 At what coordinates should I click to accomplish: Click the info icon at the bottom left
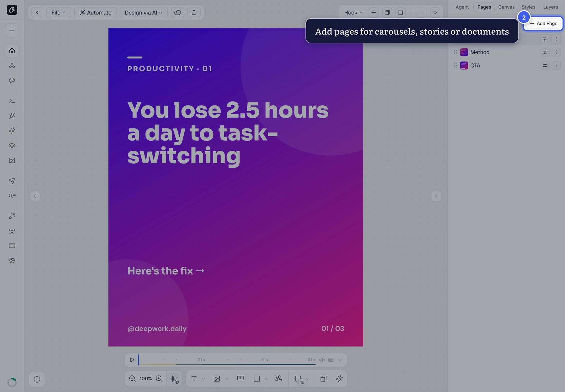click(37, 379)
